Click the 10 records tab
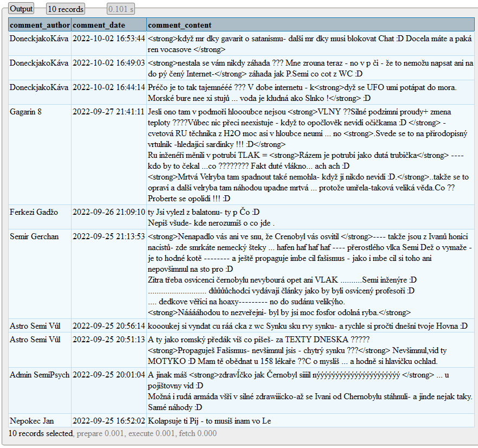 coord(66,9)
